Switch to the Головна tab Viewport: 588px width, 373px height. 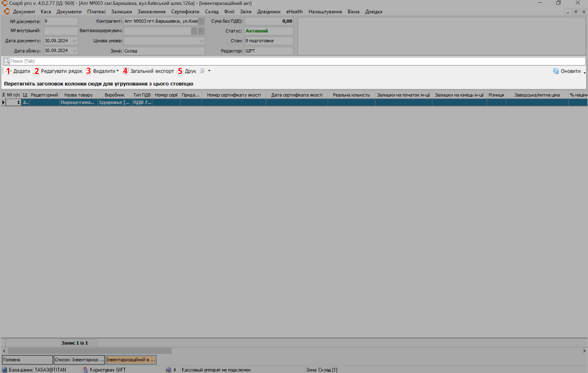point(27,360)
